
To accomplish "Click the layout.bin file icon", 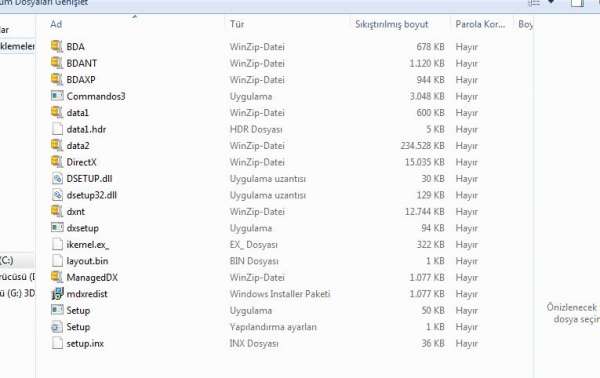I will (x=57, y=261).
